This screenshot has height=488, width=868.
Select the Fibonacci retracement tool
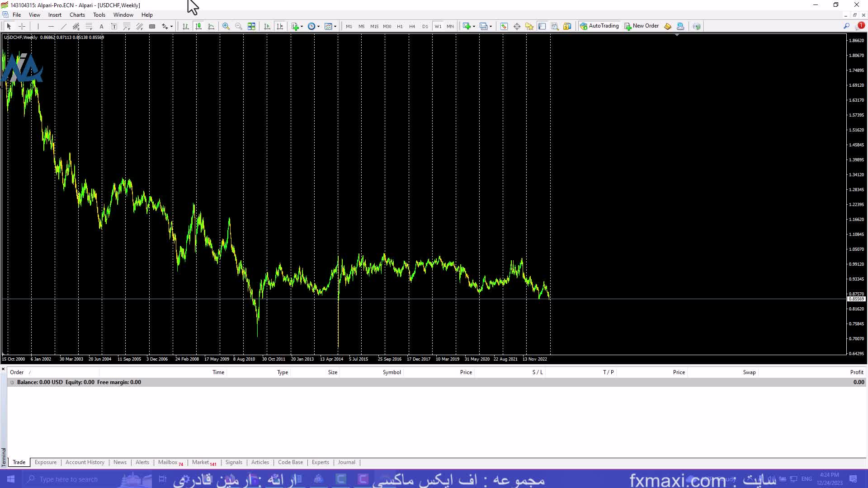coord(89,26)
